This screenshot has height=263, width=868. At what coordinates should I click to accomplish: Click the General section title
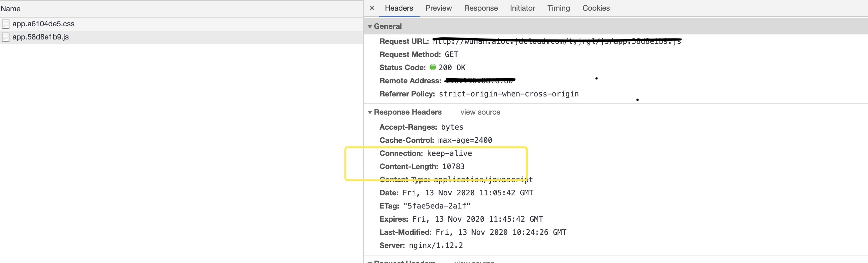tap(387, 26)
